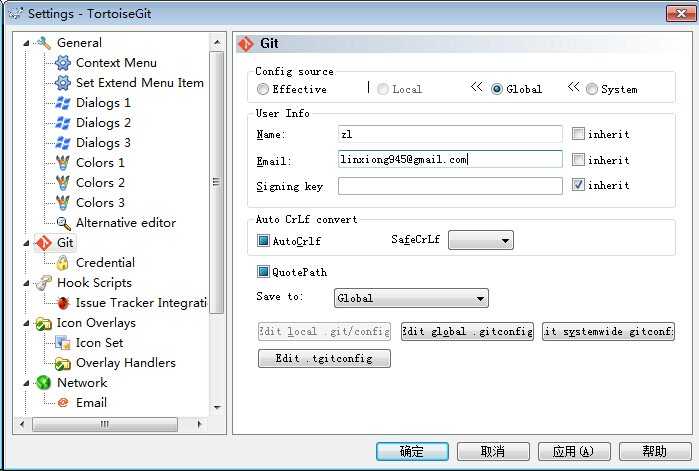This screenshot has height=471, width=699.
Task: Click the Icon Set icon
Action: click(x=62, y=343)
